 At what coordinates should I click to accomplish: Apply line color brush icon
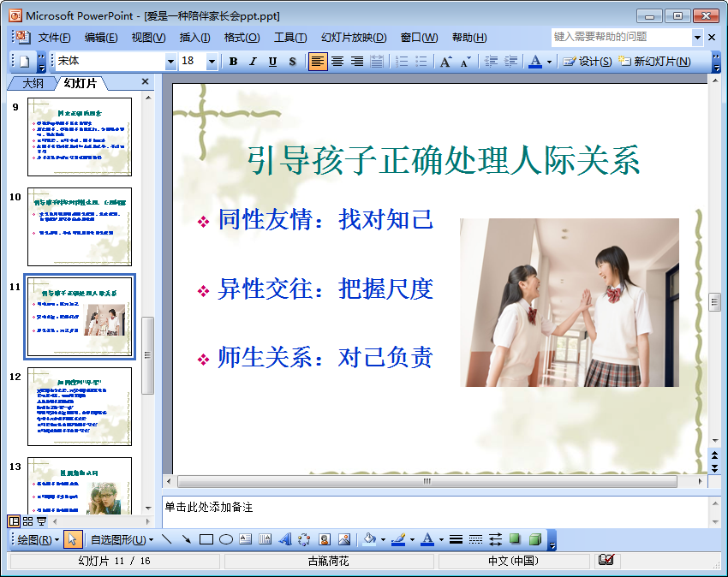point(398,539)
